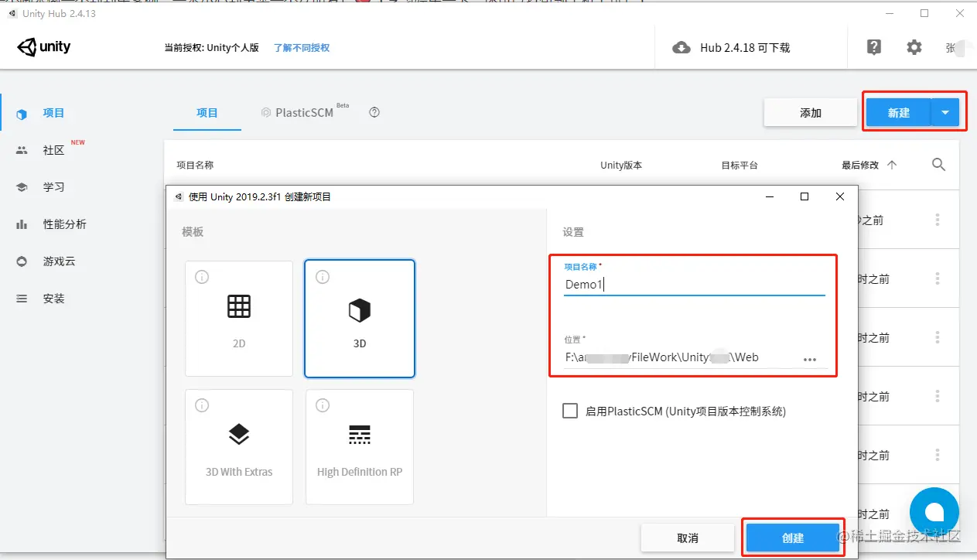
Task: Open the chat bubble in bottom right corner
Action: coord(934,511)
